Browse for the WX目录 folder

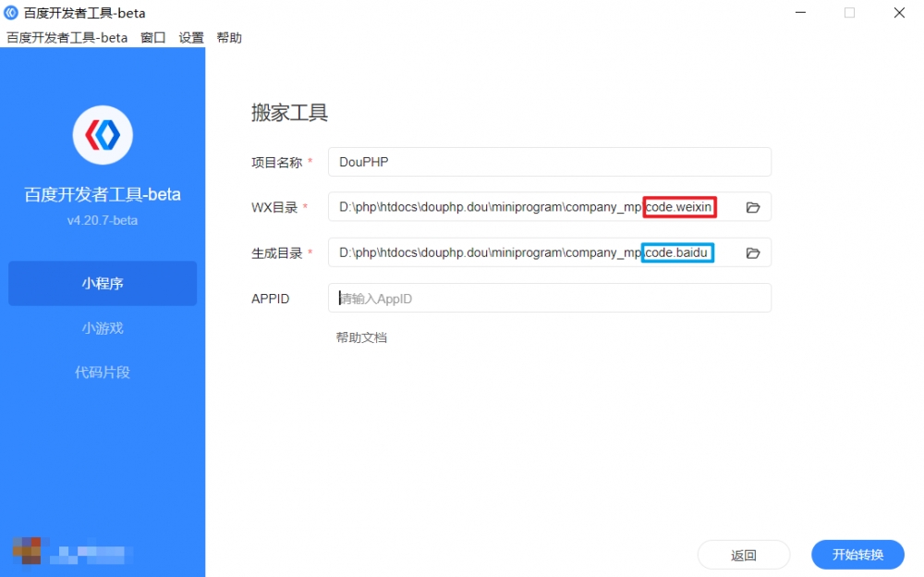tap(752, 207)
